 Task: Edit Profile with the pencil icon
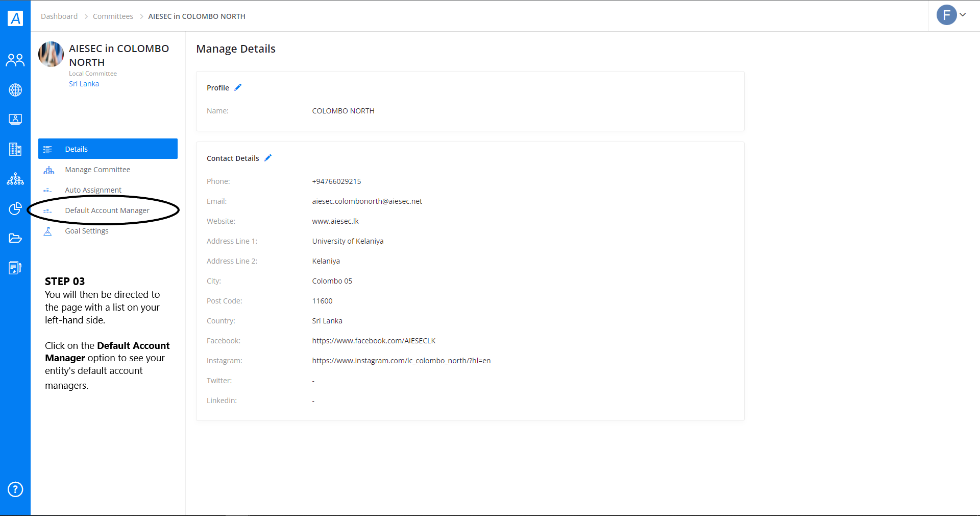point(238,87)
